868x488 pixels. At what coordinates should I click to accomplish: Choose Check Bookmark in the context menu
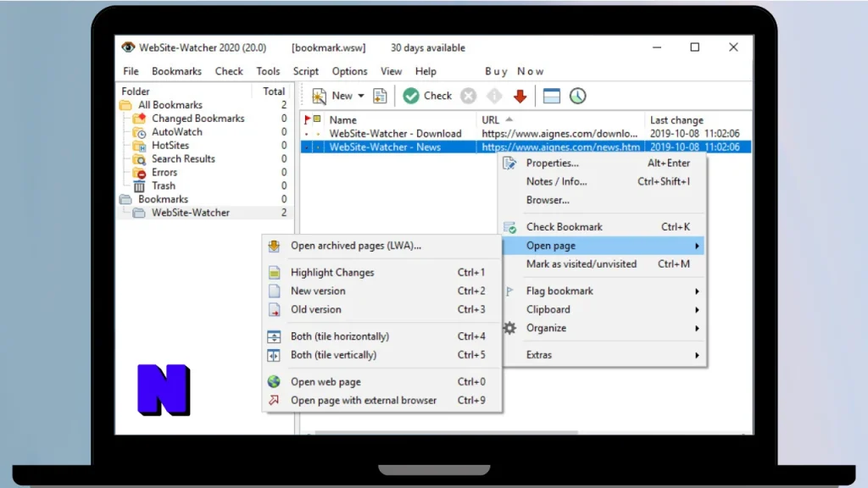[x=564, y=227]
